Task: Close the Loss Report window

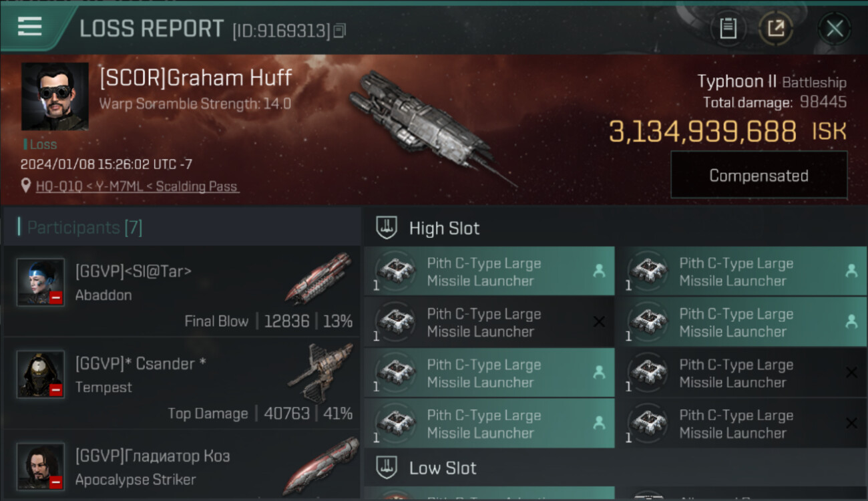Action: point(834,29)
